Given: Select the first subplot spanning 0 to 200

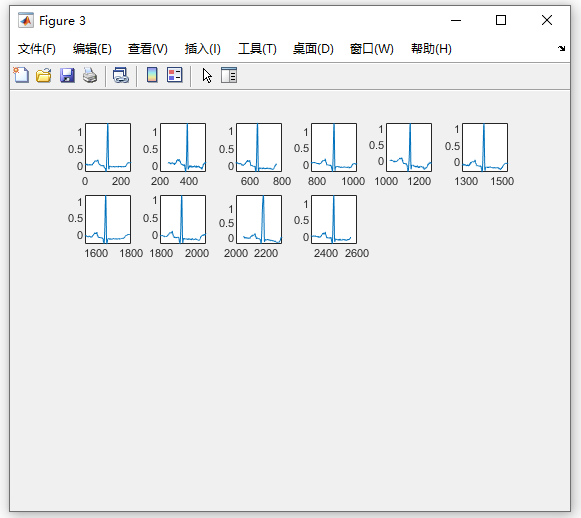Looking at the screenshot, I should [x=108, y=147].
